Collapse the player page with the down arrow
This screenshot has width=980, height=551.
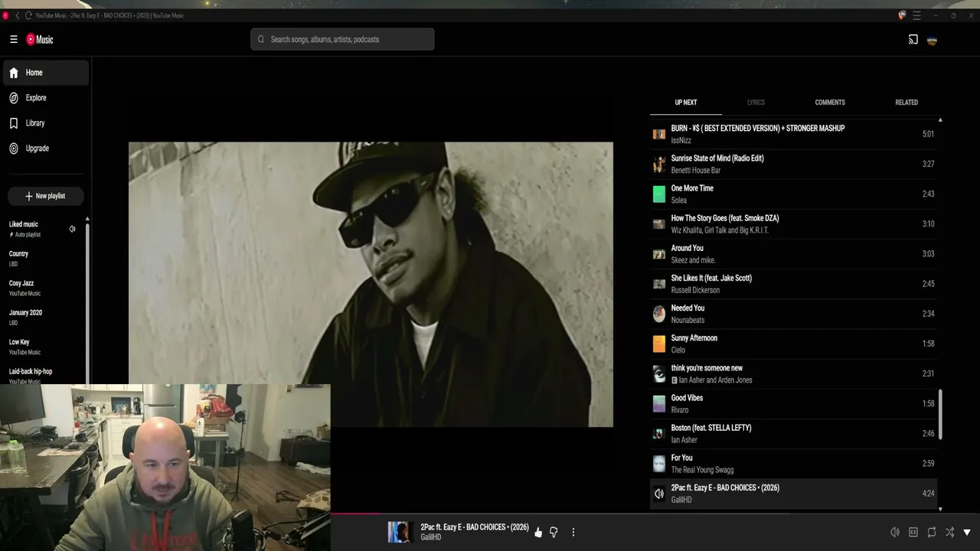(967, 532)
